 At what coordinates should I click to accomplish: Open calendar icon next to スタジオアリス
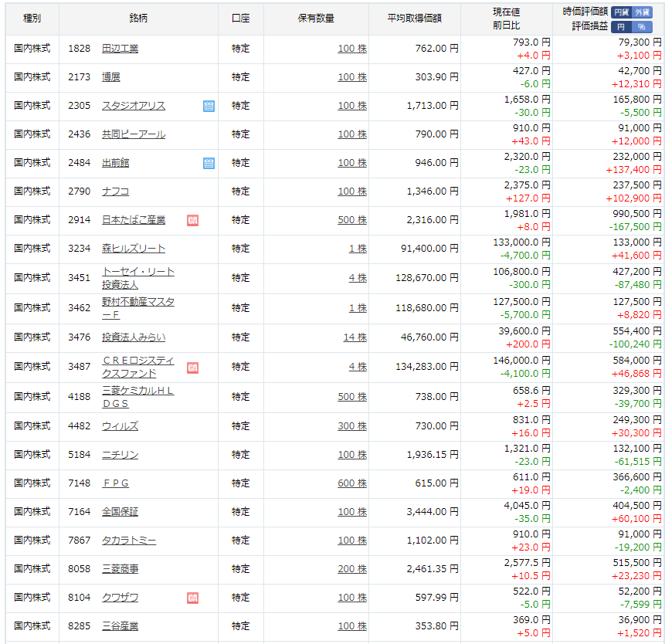(209, 106)
